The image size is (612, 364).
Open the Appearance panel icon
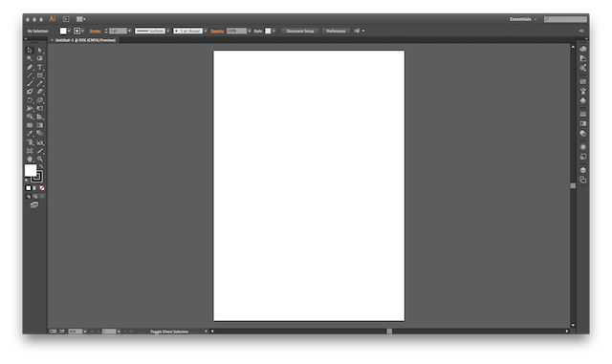click(x=583, y=147)
